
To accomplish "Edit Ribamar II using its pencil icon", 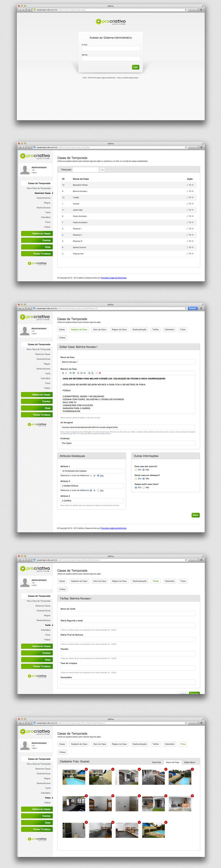I will pos(187,235).
